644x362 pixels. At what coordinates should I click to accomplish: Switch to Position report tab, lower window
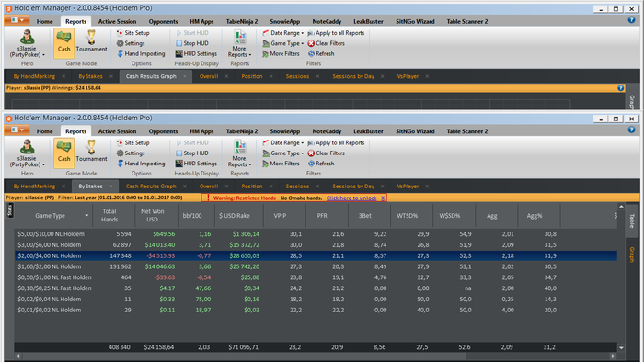[252, 187]
